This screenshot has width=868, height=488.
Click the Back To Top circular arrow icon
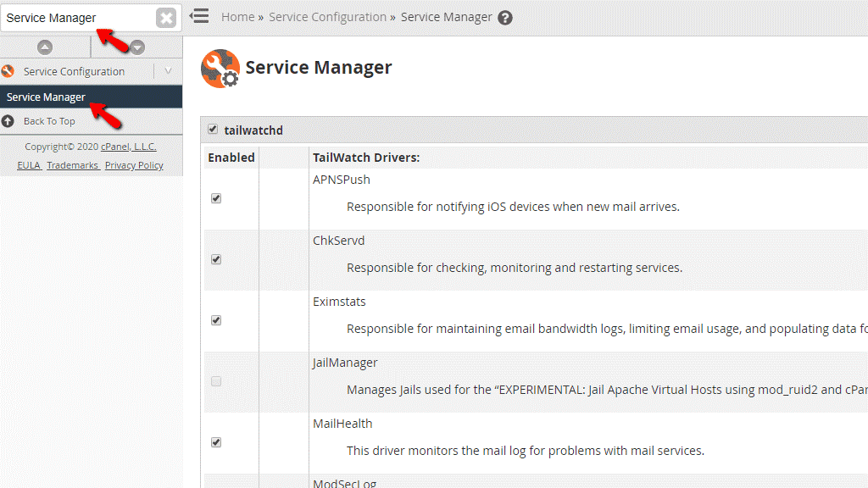coord(8,121)
